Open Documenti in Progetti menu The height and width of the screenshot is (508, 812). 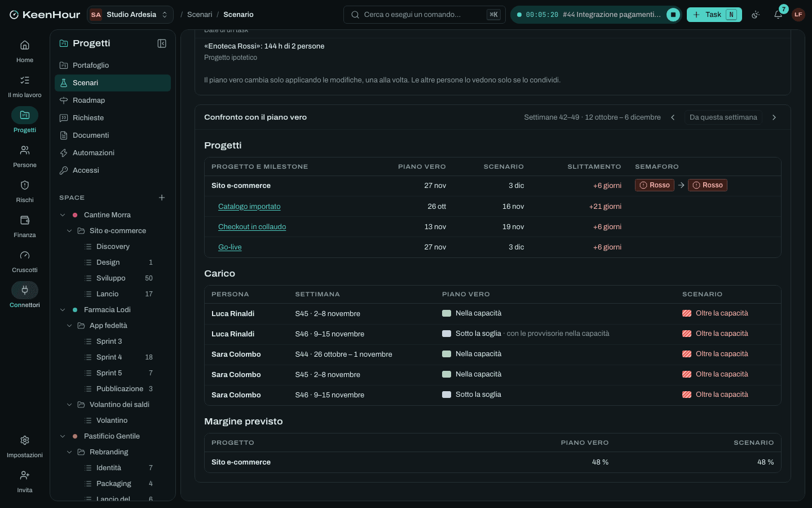tap(113, 135)
